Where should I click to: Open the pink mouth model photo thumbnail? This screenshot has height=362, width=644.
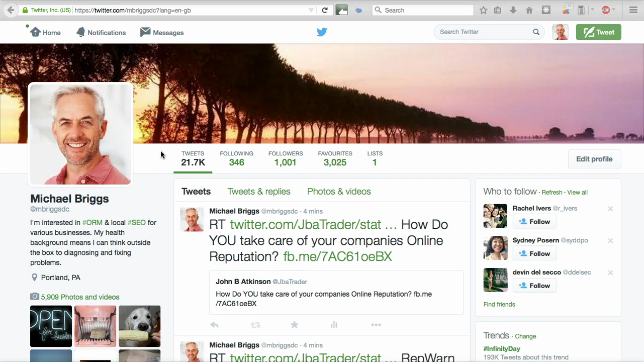click(x=95, y=326)
